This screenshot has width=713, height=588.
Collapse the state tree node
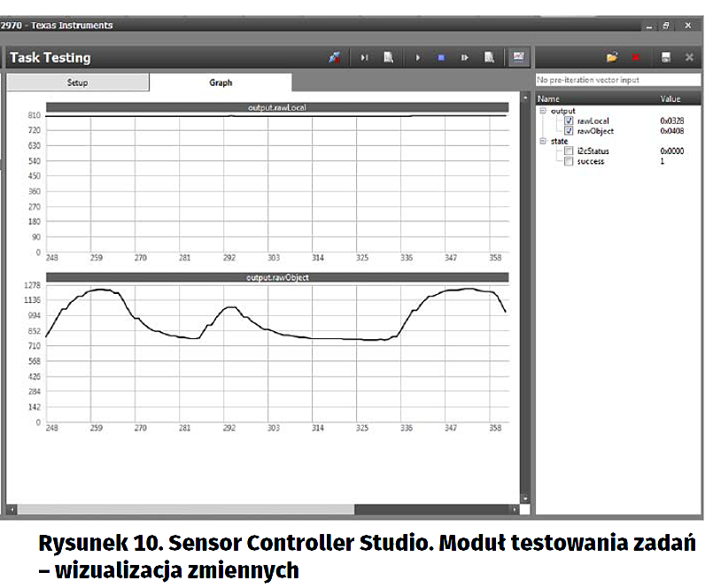coord(542,141)
